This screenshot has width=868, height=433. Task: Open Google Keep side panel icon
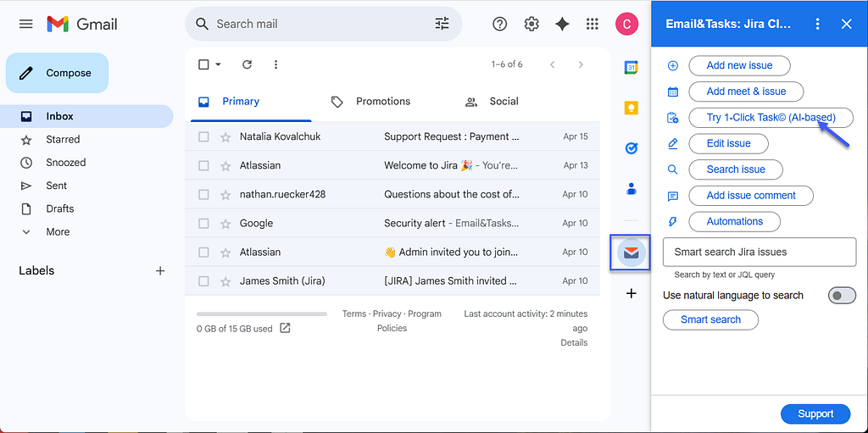(632, 108)
